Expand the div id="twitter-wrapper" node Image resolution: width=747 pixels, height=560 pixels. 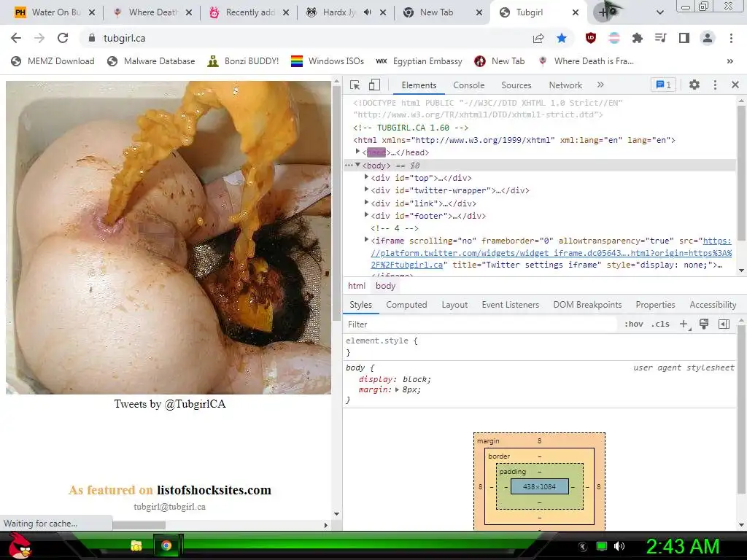point(366,189)
